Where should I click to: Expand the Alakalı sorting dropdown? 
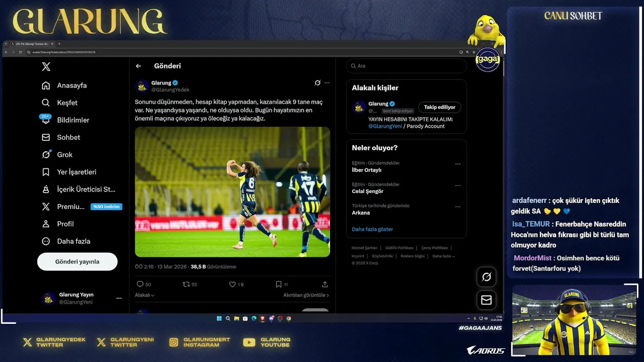click(145, 295)
